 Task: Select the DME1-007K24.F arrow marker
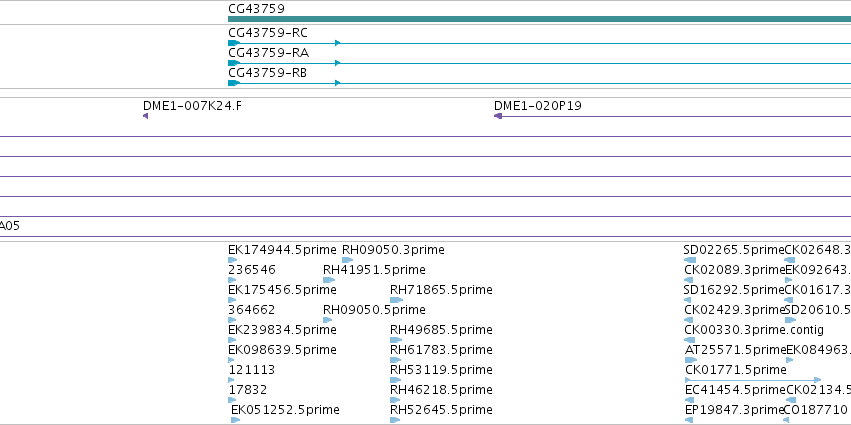tap(145, 116)
